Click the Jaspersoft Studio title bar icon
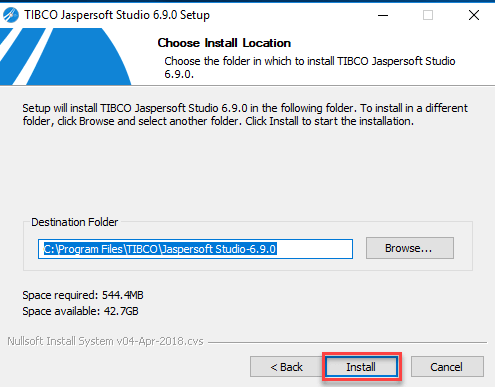This screenshot has width=495, height=387. (x=11, y=15)
